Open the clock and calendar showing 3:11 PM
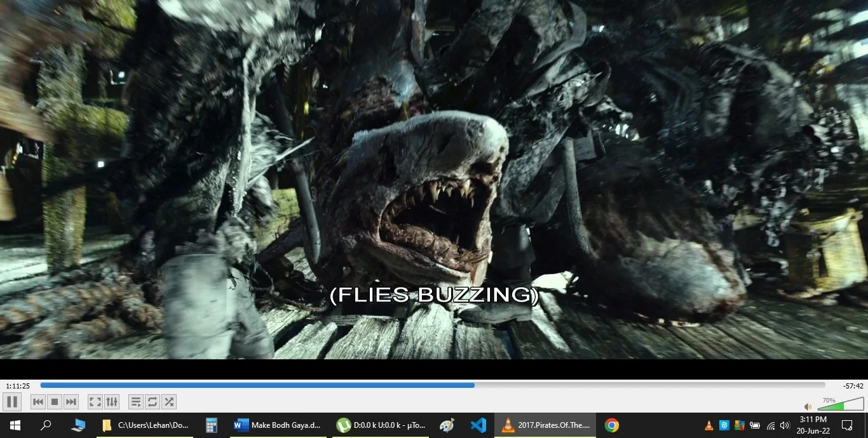Screen dimensions: 868x438 tap(813, 425)
